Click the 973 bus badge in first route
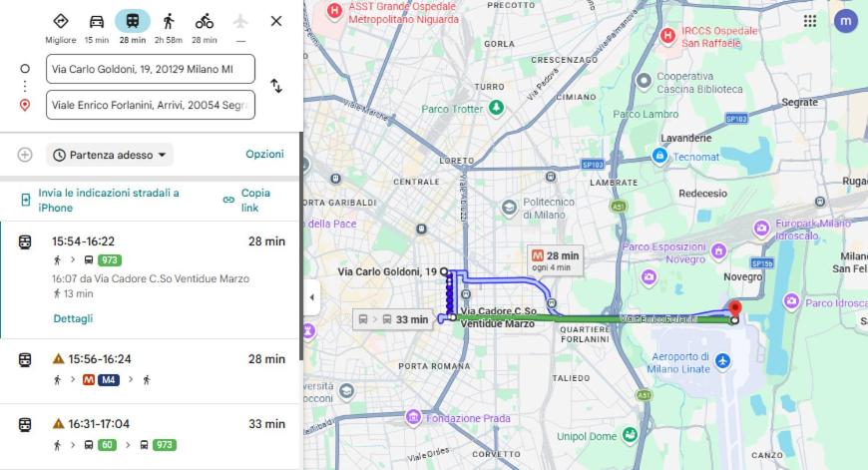 tap(110, 260)
